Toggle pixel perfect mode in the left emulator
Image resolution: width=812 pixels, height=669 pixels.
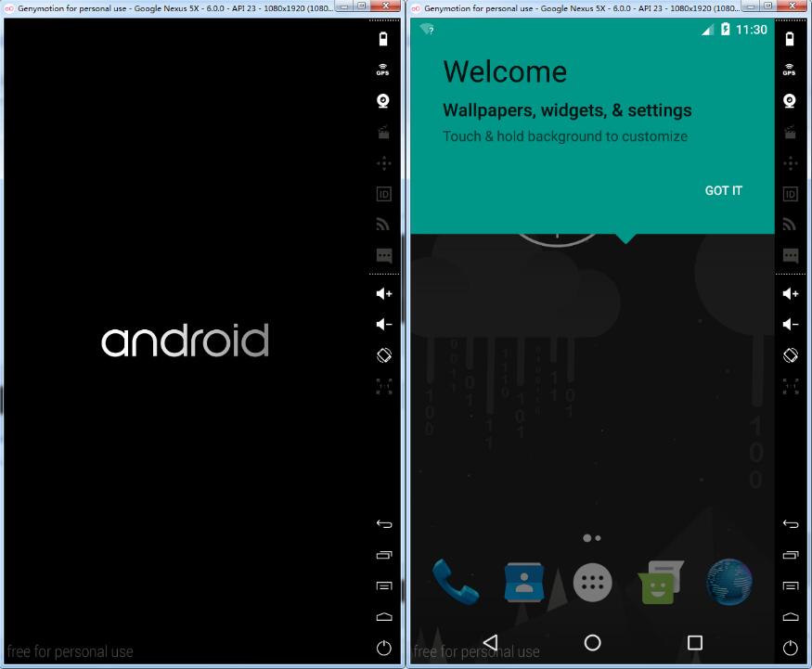[x=384, y=386]
